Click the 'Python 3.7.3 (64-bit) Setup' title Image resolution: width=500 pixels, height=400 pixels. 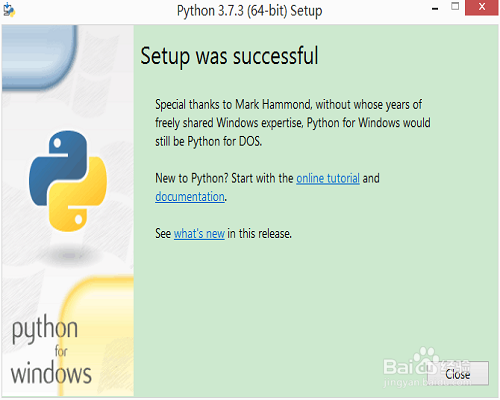click(x=249, y=11)
